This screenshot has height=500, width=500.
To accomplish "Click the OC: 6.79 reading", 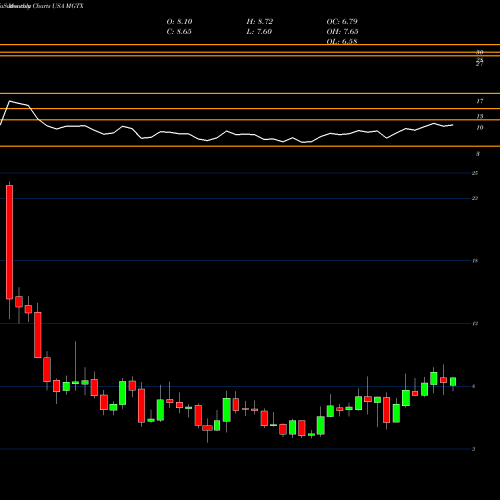I will [x=342, y=22].
